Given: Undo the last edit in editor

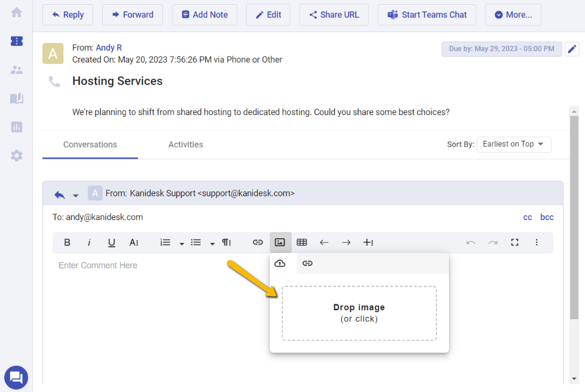Looking at the screenshot, I should [x=471, y=242].
